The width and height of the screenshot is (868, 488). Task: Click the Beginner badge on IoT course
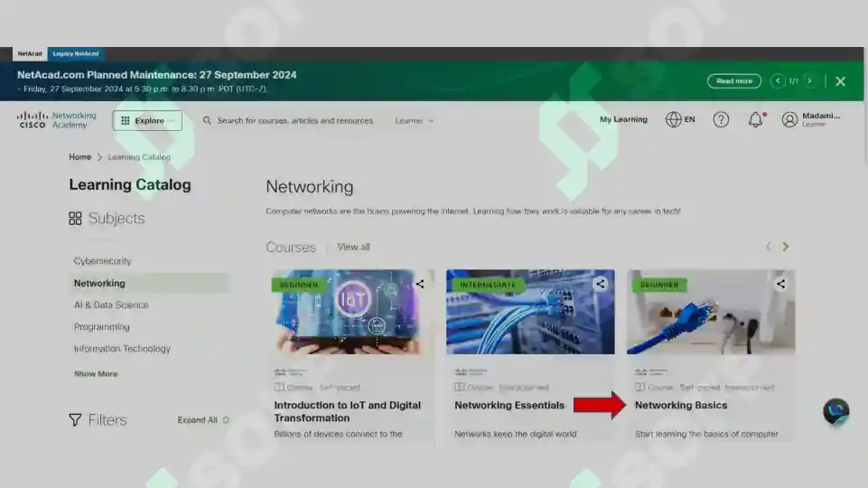(299, 285)
